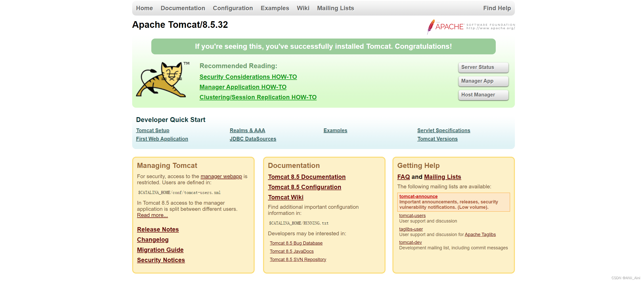Open the Tomcat Setup quick start link

click(153, 130)
